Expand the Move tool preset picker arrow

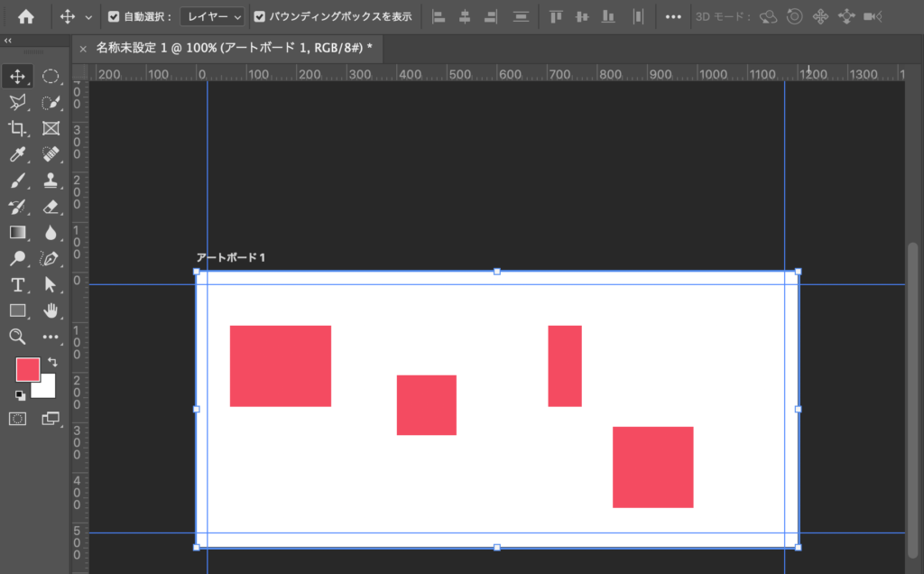click(x=88, y=17)
